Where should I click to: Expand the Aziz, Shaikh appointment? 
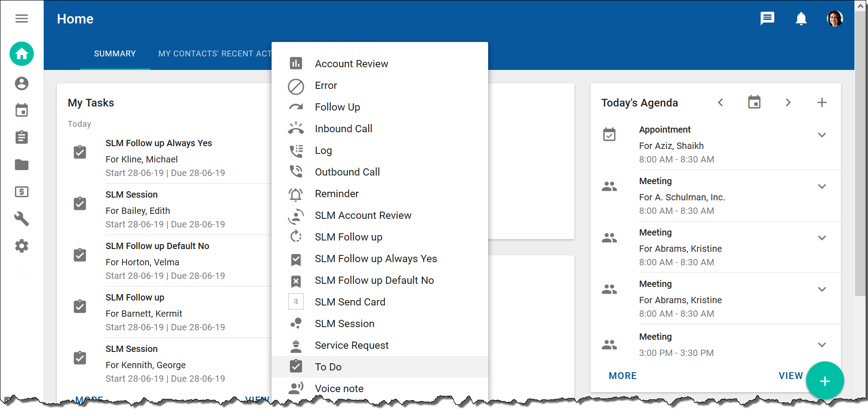click(x=822, y=135)
